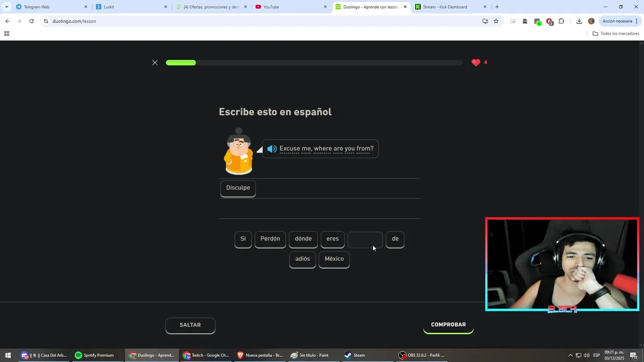The image size is (644, 362).
Task: Click the word where in the prompt
Action: (323, 148)
